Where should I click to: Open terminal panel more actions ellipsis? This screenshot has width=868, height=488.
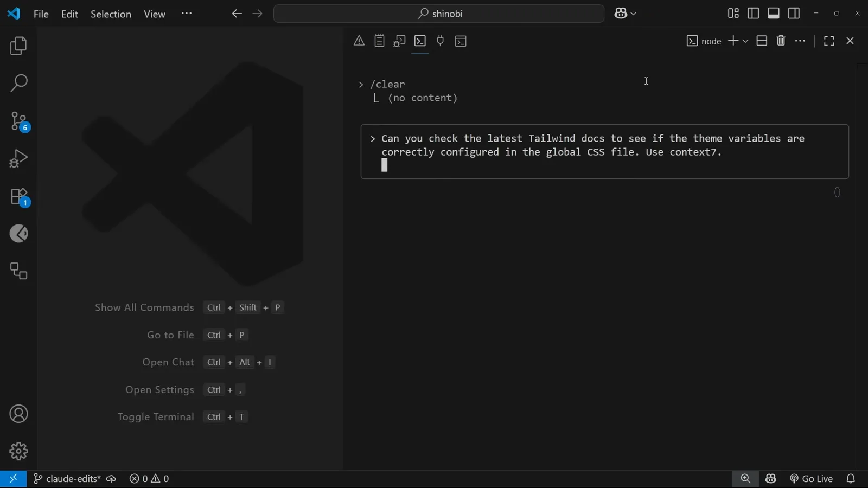tap(801, 41)
